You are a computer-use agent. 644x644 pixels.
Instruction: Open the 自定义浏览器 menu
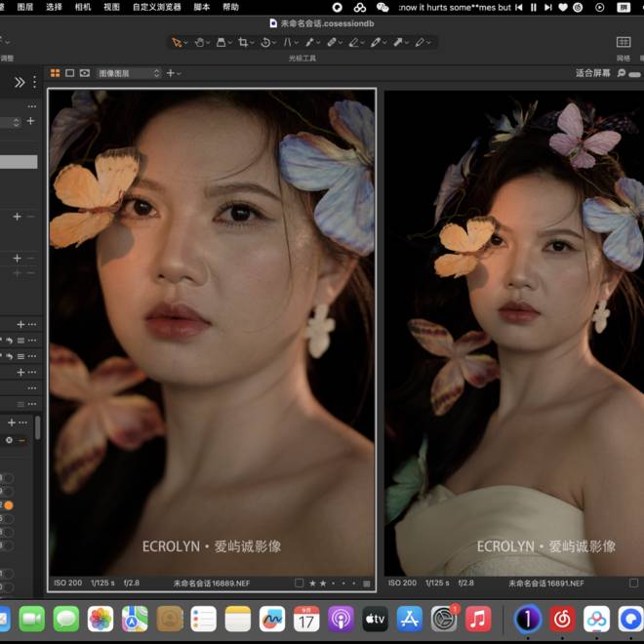[156, 7]
